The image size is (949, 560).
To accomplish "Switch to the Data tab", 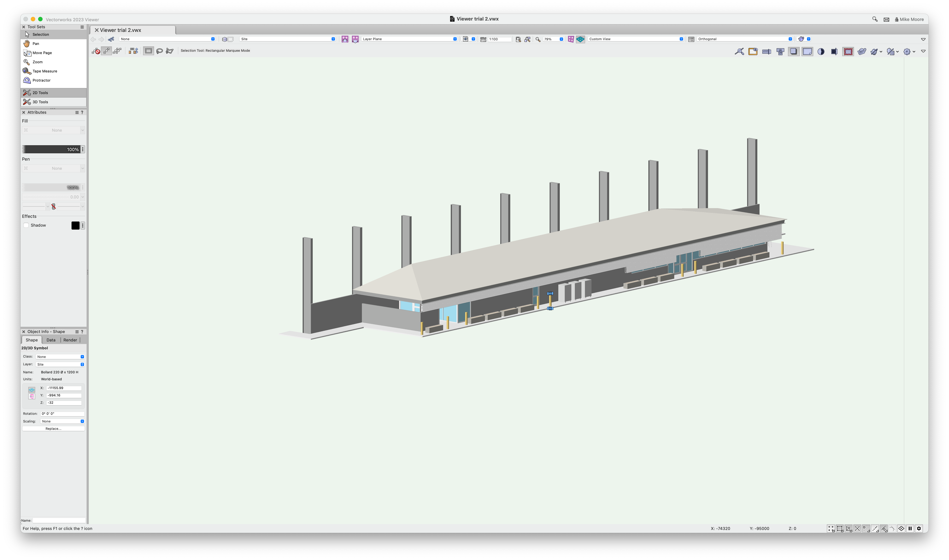I will click(x=51, y=340).
